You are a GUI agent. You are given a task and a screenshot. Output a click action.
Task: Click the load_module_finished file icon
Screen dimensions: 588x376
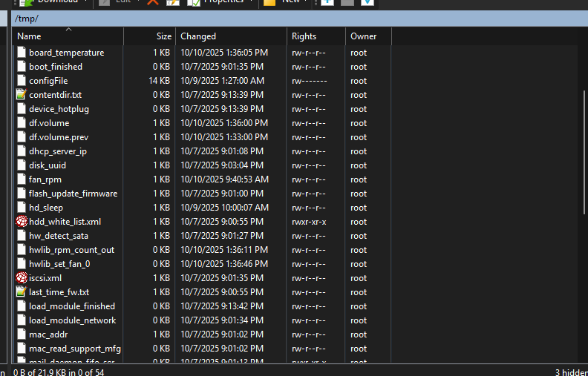pyautogui.click(x=22, y=306)
